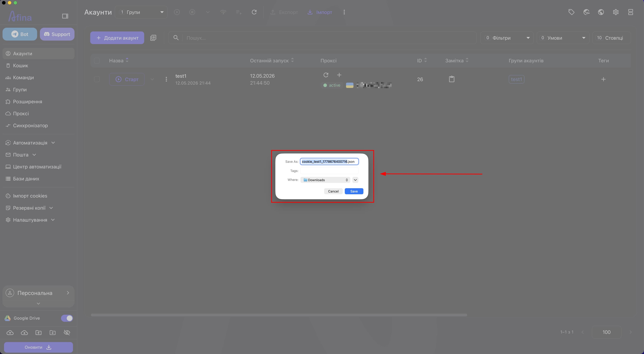Open the Акаунти sidebar section
The width and height of the screenshot is (644, 354).
pyautogui.click(x=39, y=54)
